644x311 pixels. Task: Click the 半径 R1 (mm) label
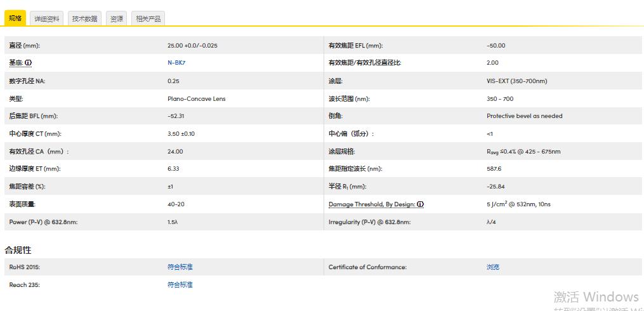(x=348, y=187)
